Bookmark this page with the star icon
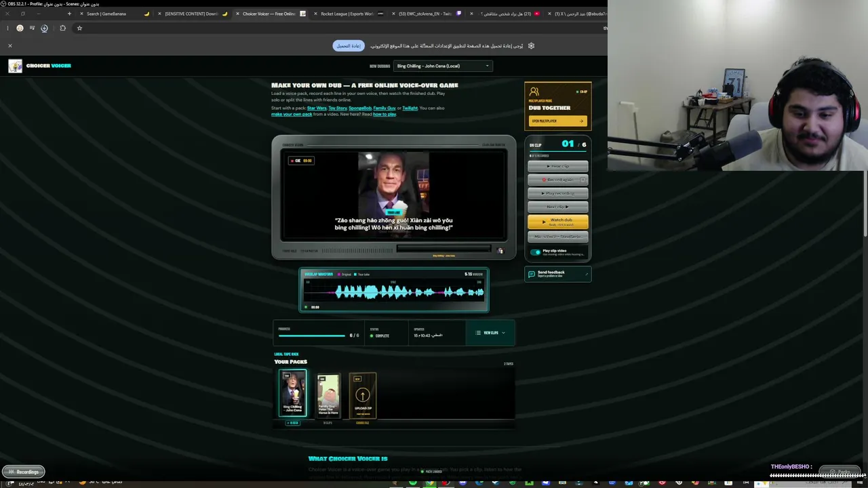The image size is (868, 488). [x=79, y=28]
